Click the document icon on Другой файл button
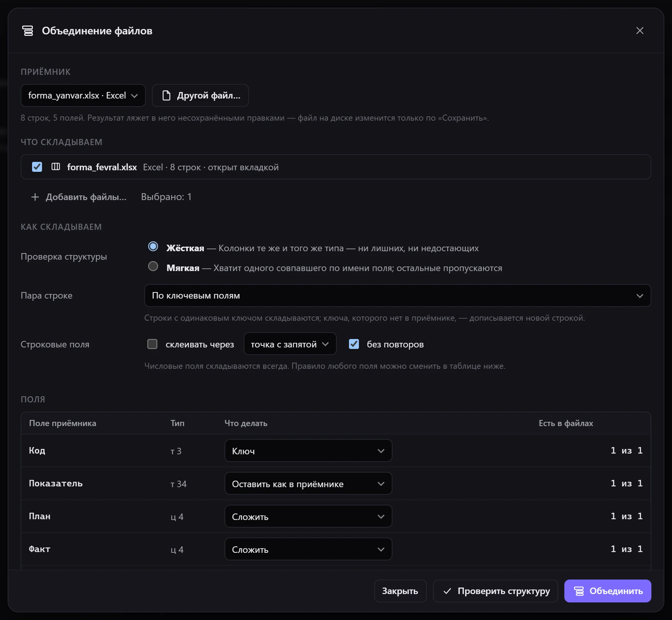The width and height of the screenshot is (672, 620). pos(166,95)
